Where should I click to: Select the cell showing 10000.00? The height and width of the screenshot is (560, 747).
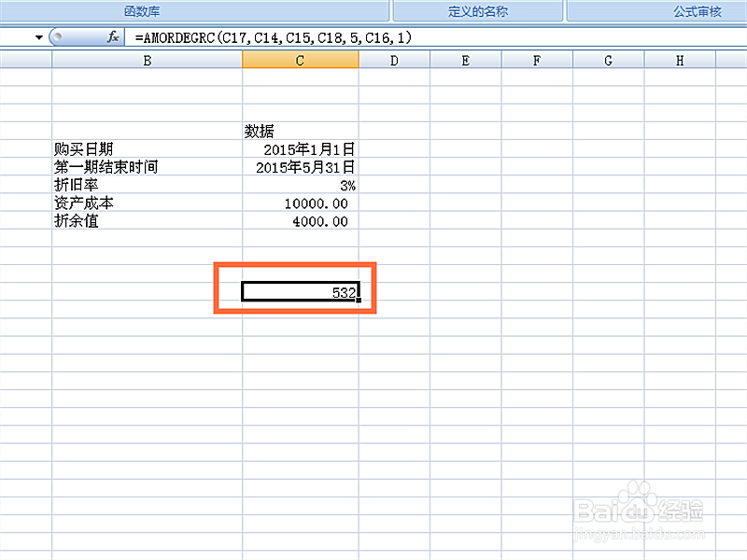[300, 203]
